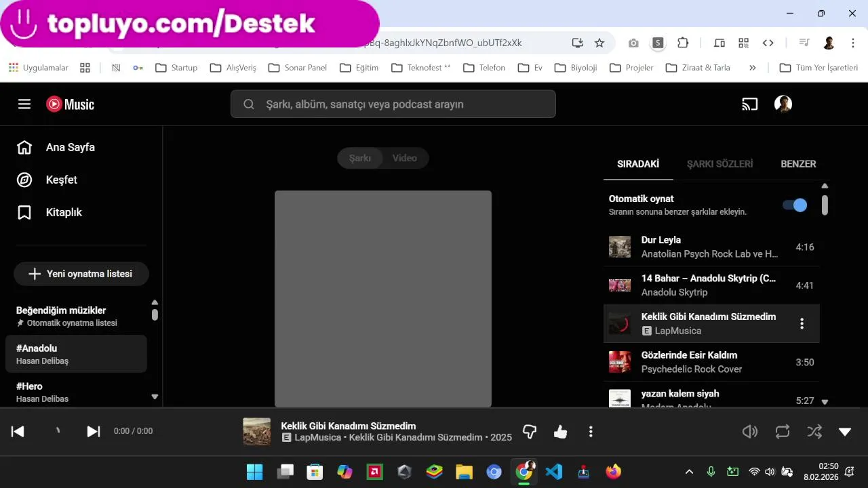Viewport: 868px width, 488px height.
Task: Like Keklik Gibi Kanadımı Süzmedim in player bar
Action: [x=560, y=432]
